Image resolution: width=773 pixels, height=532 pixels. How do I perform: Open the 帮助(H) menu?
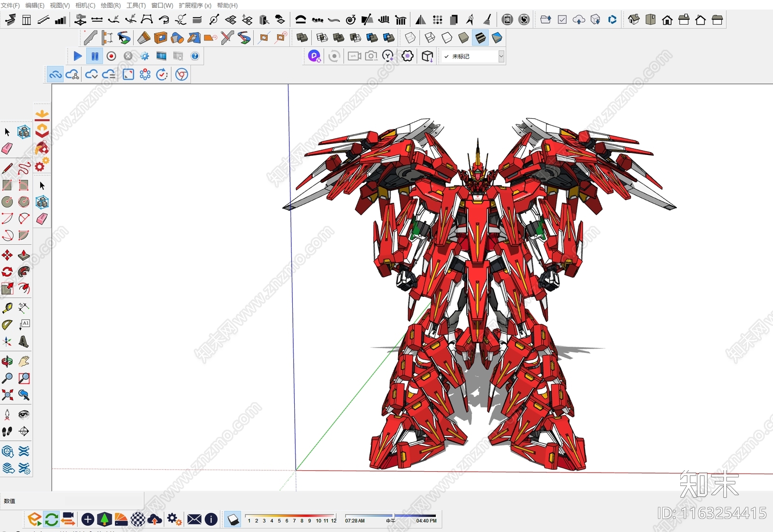point(227,5)
